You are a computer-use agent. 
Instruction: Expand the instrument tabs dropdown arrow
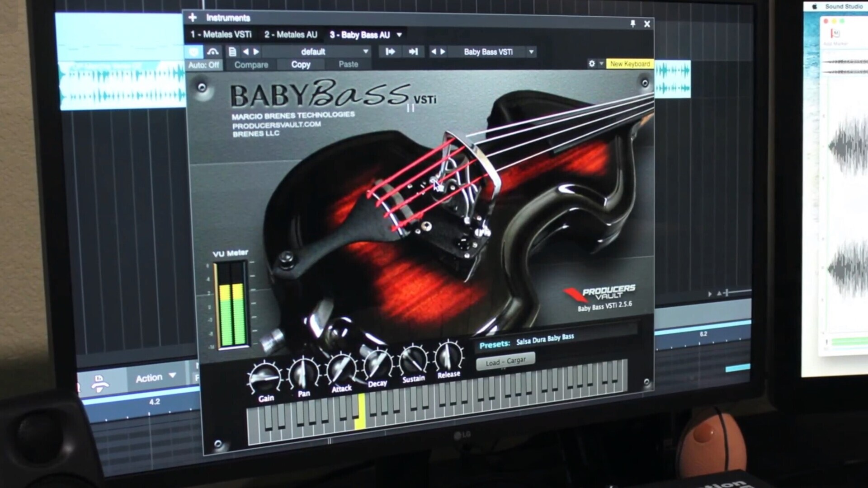pos(399,35)
